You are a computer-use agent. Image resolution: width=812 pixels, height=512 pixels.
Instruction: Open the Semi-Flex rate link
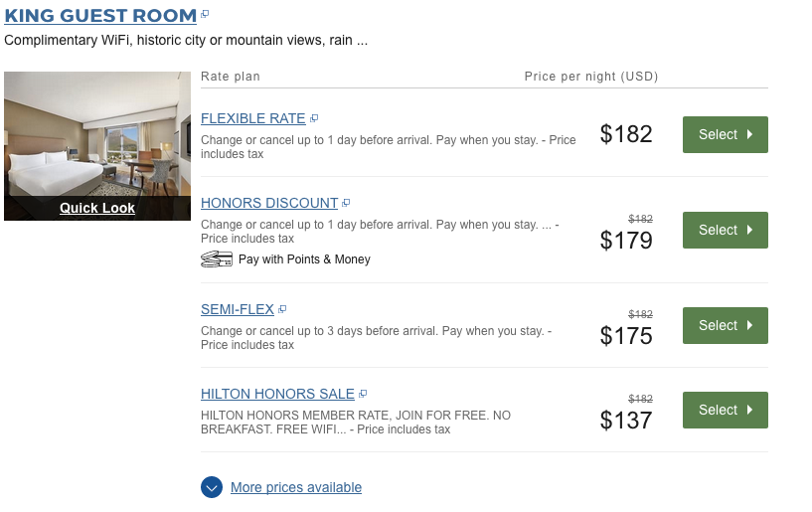(x=238, y=309)
